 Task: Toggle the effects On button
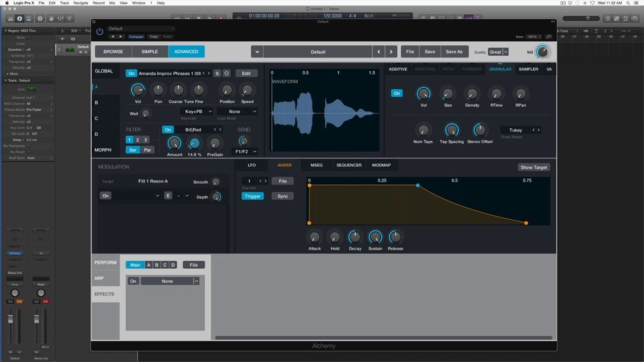[133, 281]
